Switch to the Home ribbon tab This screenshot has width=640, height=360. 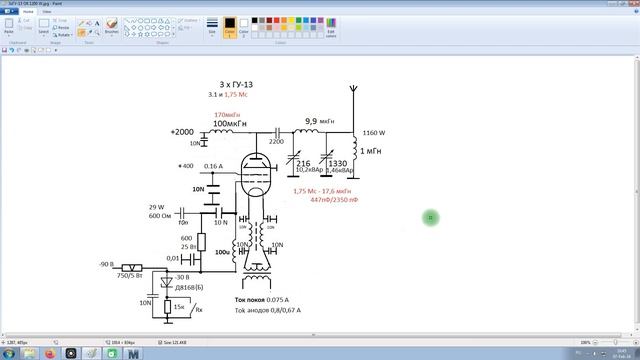(28, 11)
